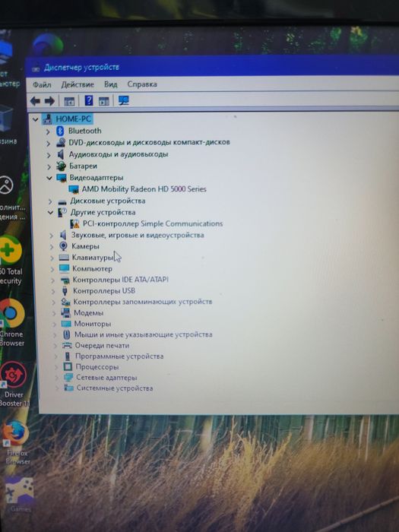Click the Процессоры chip icon
This screenshot has height=532, width=399.
(68, 367)
